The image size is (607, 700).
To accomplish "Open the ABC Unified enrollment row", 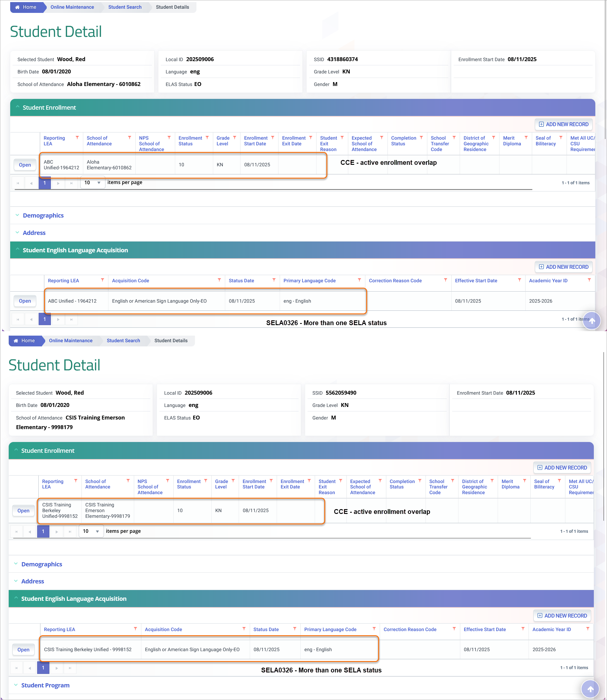I will click(x=25, y=165).
